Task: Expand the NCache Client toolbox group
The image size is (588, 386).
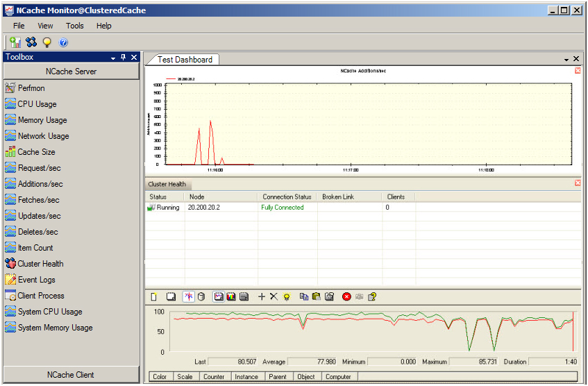Action: (x=72, y=375)
